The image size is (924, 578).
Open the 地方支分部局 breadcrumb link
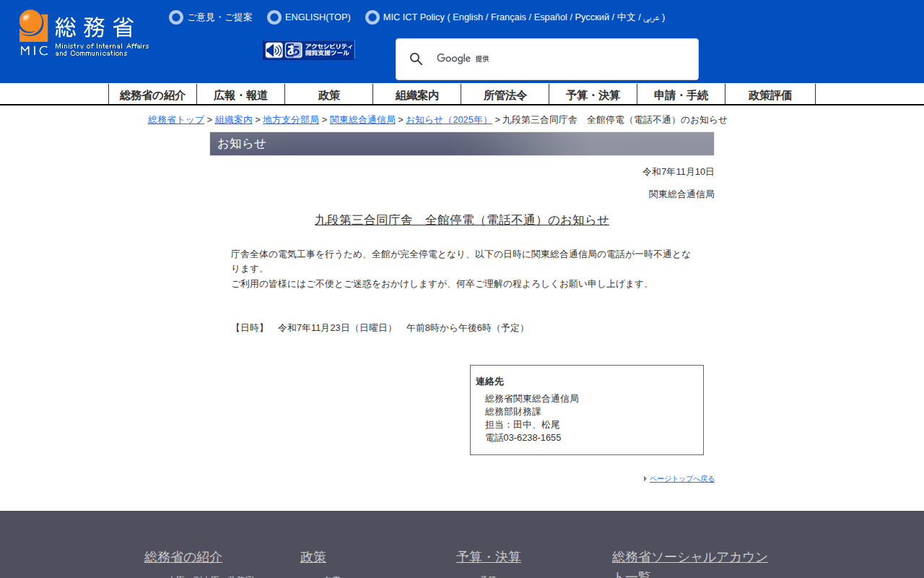(x=291, y=120)
